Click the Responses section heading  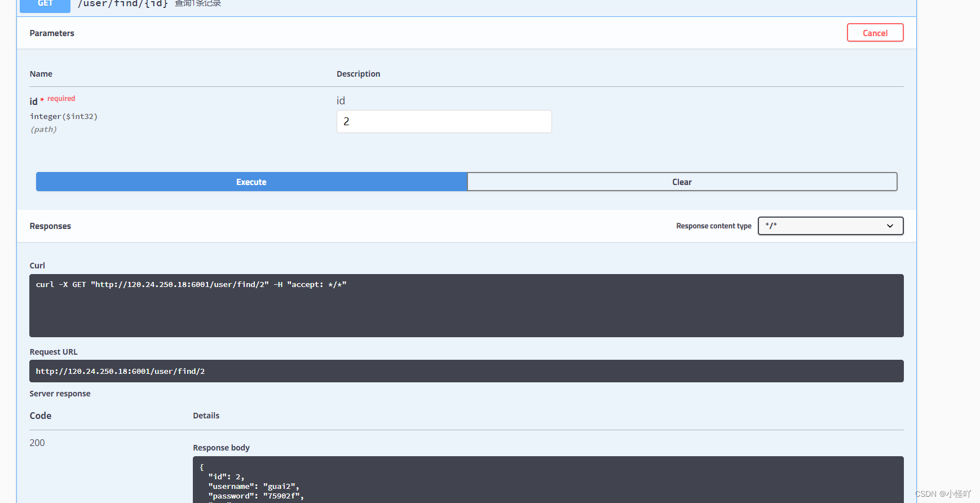click(50, 226)
